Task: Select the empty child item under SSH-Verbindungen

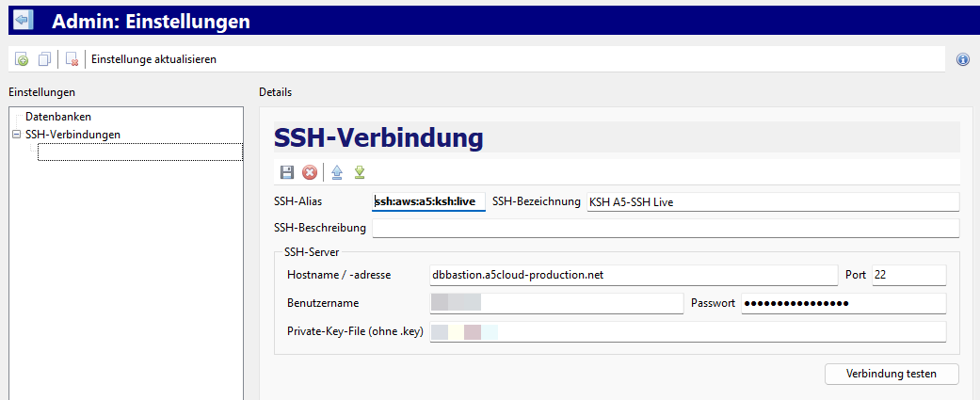Action: [x=139, y=152]
